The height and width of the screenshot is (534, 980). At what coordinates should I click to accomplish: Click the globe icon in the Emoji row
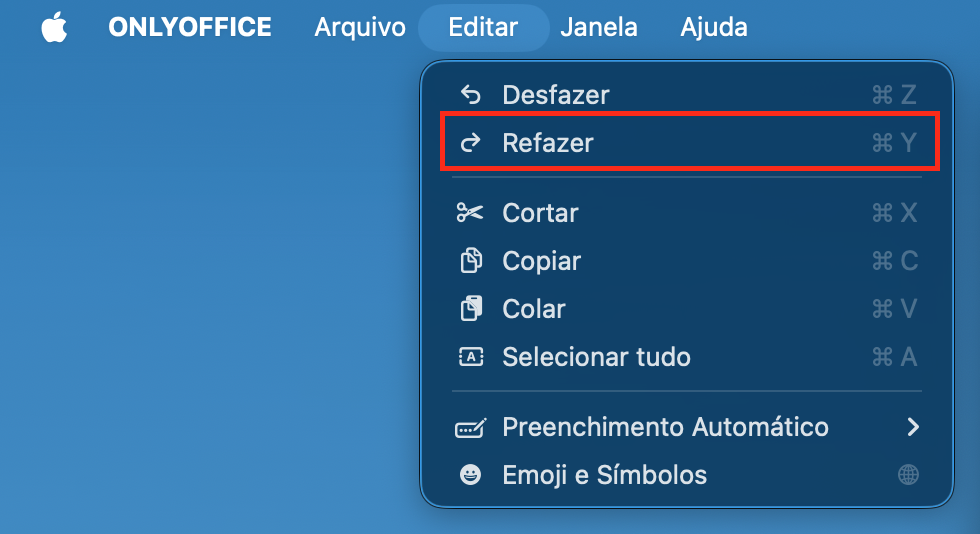[x=908, y=475]
